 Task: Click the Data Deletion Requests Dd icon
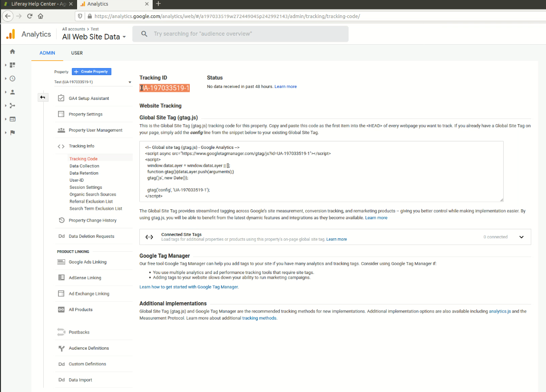click(x=62, y=236)
